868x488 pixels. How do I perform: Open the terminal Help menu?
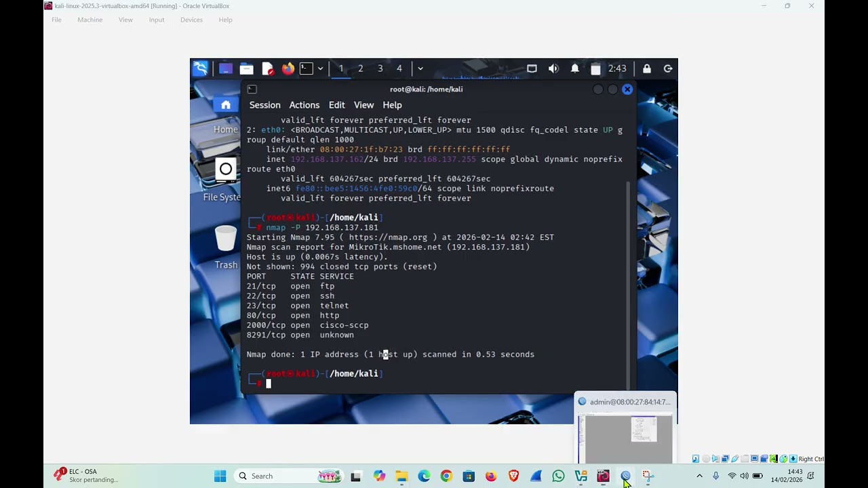click(392, 105)
